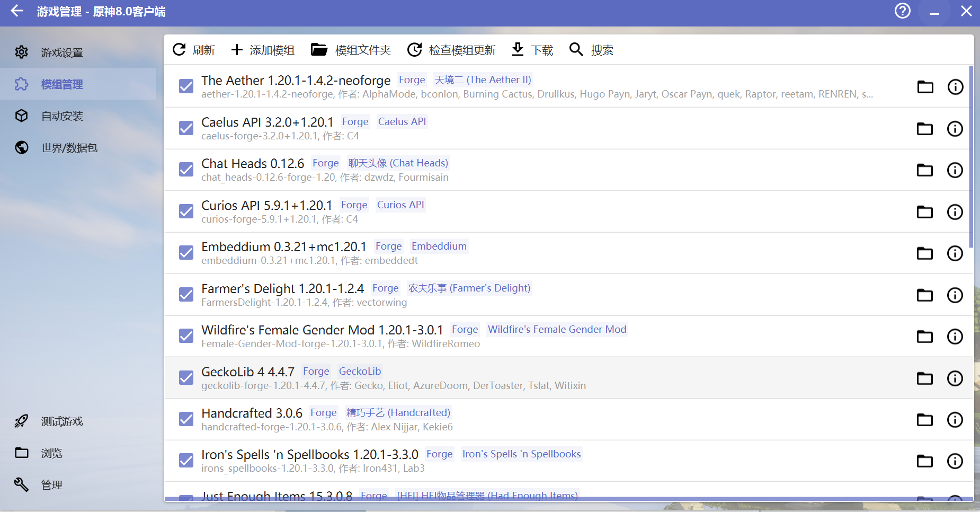
Task: Click the Forge tag on GeckoLib row
Action: point(316,371)
